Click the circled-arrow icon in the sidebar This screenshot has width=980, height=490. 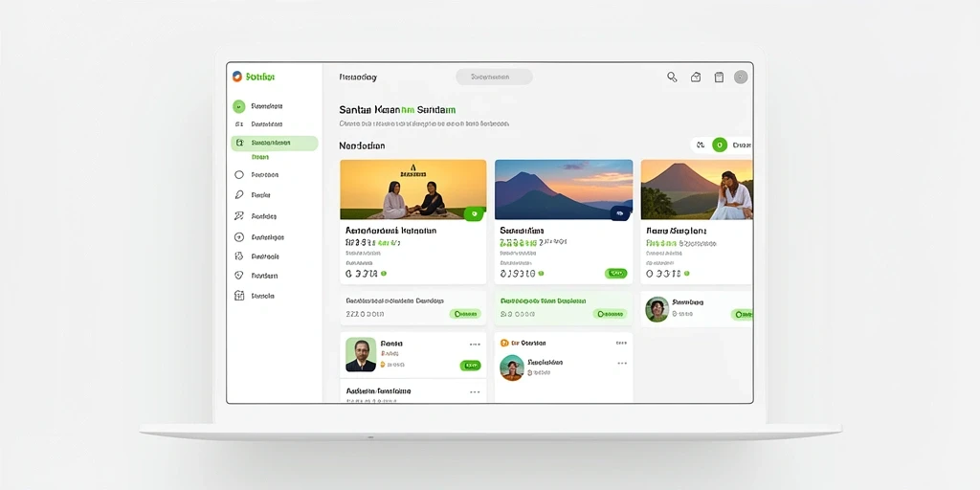238,237
